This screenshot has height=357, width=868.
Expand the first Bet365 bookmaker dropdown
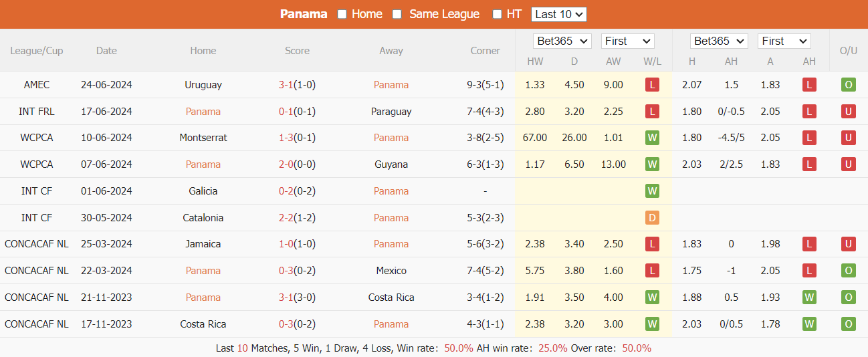tap(562, 41)
